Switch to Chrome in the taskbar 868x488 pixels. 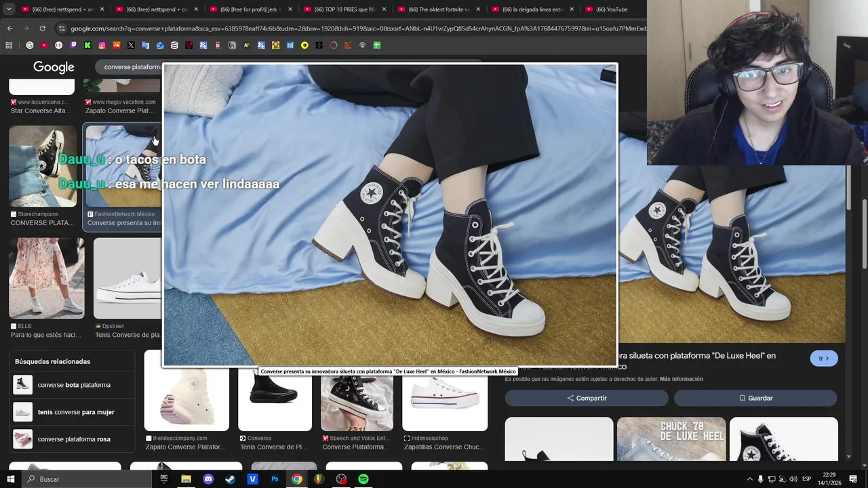pyautogui.click(x=297, y=479)
